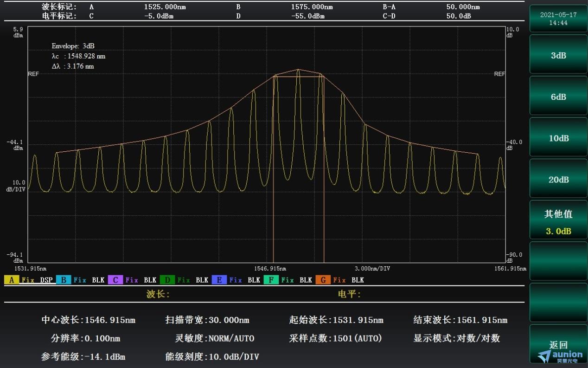Toggle Fix mode on trace A
The height and width of the screenshot is (368, 588).
click(x=28, y=280)
